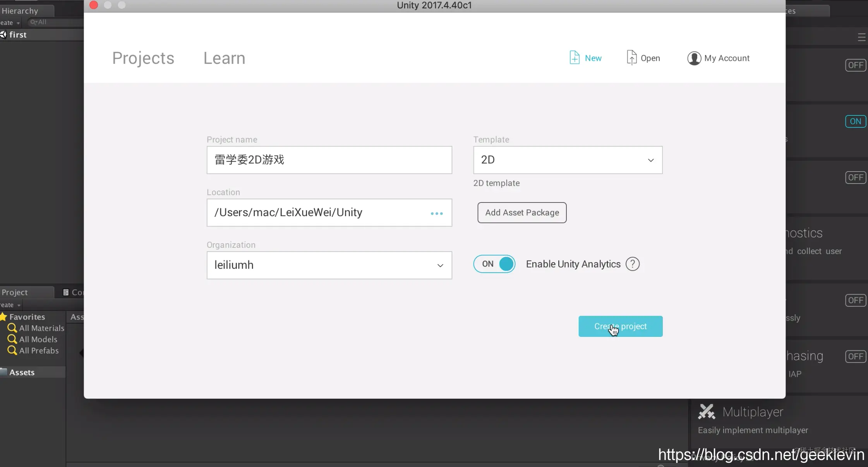Click the Open button label
This screenshot has height=467, width=868.
(x=650, y=58)
